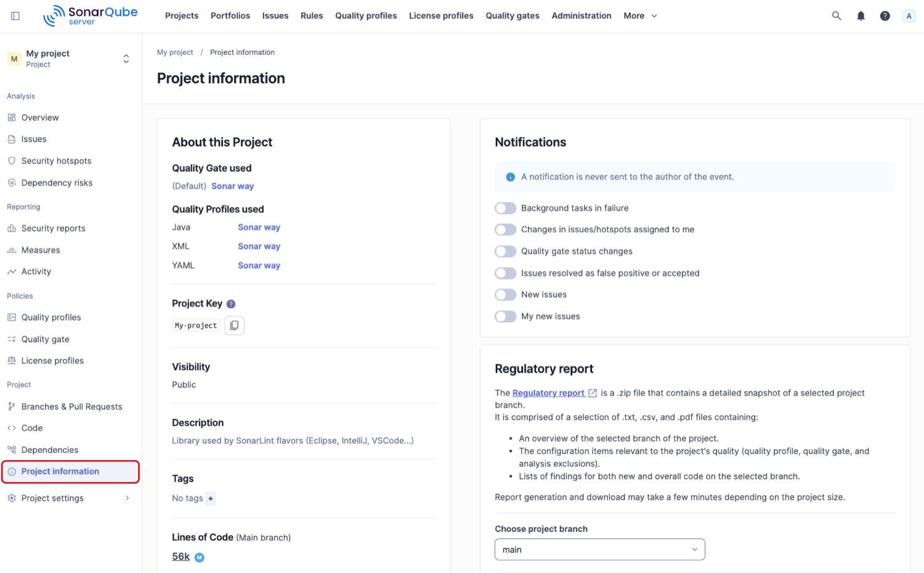The height and width of the screenshot is (573, 924).
Task: Open Security hotspots from the sidebar
Action: pyautogui.click(x=55, y=160)
